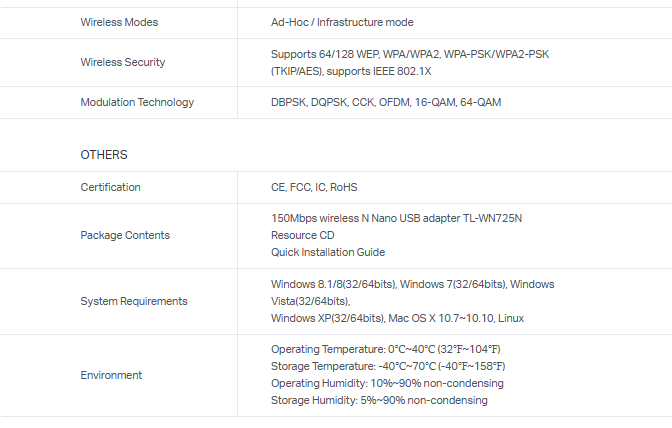Click the TL-WN725N USB adapter line
Image resolution: width=672 pixels, height=428 pixels.
[x=397, y=218]
